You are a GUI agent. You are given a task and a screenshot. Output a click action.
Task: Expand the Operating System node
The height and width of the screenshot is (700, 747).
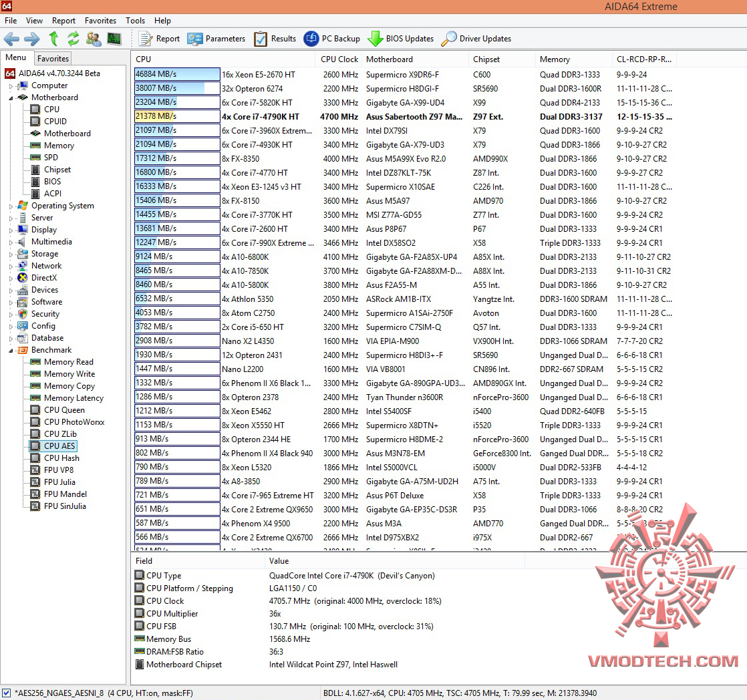[x=11, y=206]
